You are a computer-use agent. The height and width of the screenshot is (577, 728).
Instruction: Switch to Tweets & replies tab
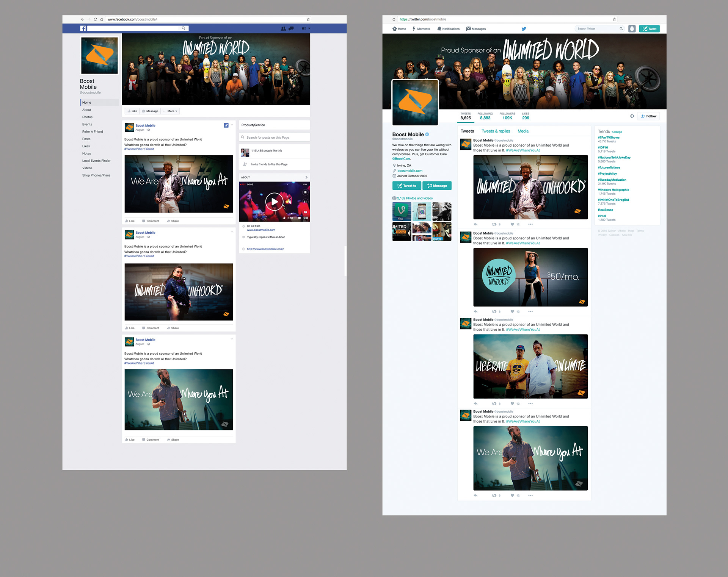496,131
